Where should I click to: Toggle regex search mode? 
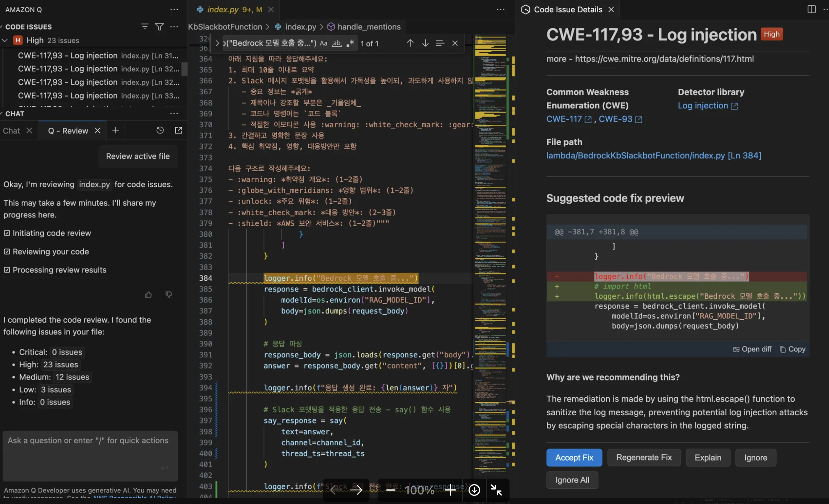point(350,43)
